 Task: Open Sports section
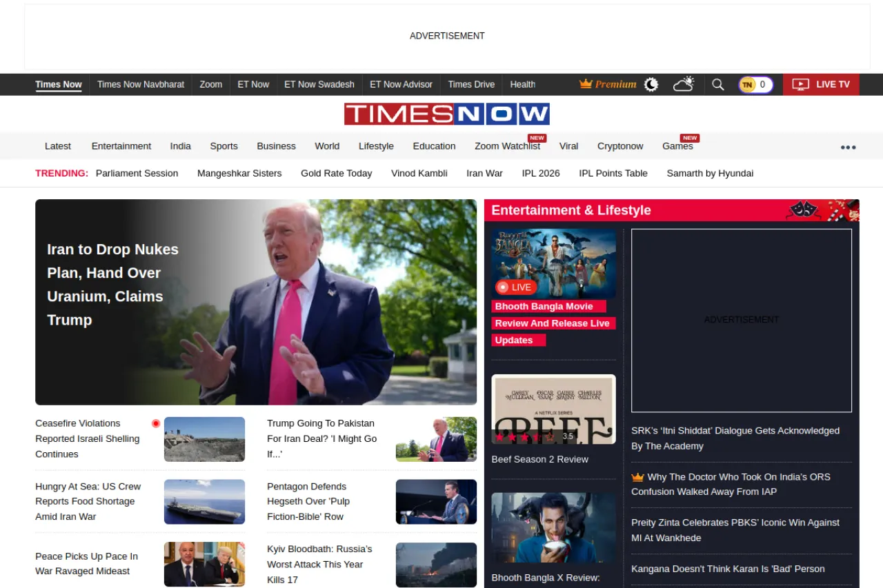[224, 146]
